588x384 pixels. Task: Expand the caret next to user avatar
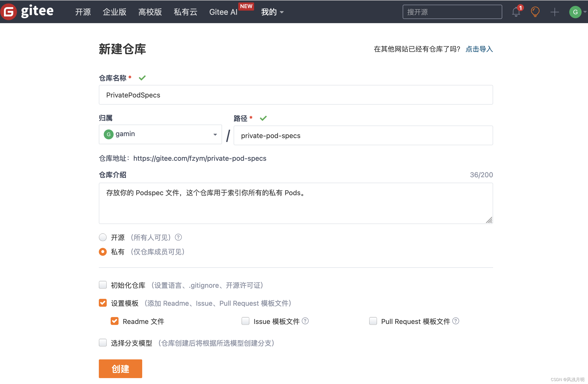pos(585,12)
